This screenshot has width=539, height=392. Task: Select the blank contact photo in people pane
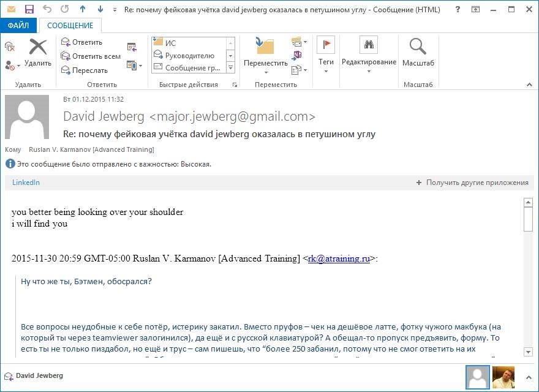click(x=478, y=377)
